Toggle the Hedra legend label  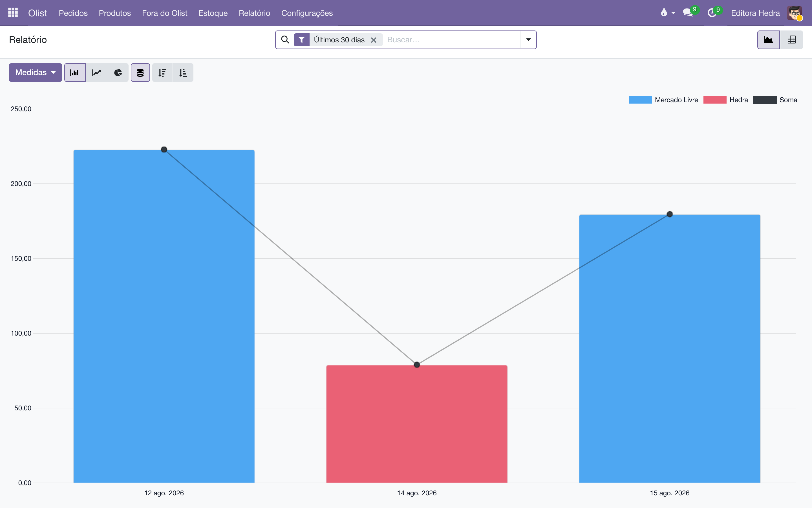pyautogui.click(x=738, y=100)
